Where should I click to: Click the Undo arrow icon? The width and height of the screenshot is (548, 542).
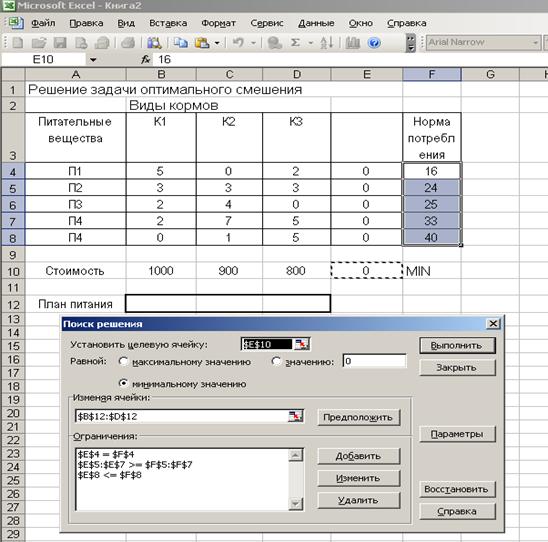(238, 43)
